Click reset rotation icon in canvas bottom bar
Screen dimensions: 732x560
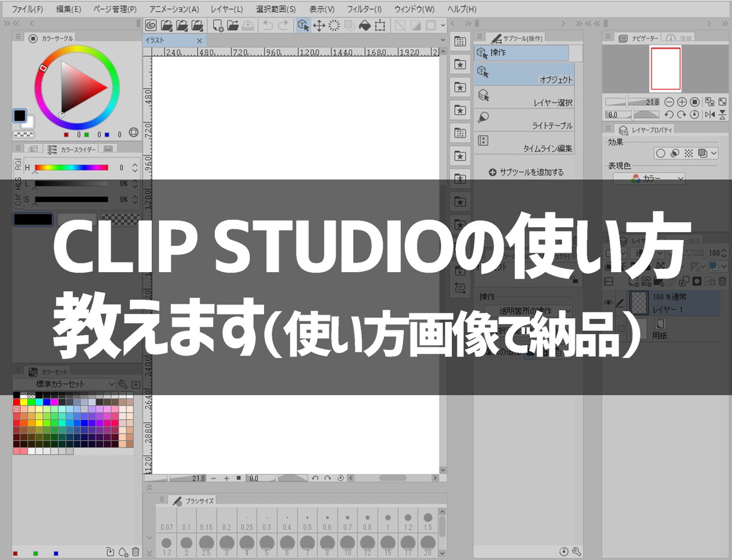pyautogui.click(x=340, y=478)
